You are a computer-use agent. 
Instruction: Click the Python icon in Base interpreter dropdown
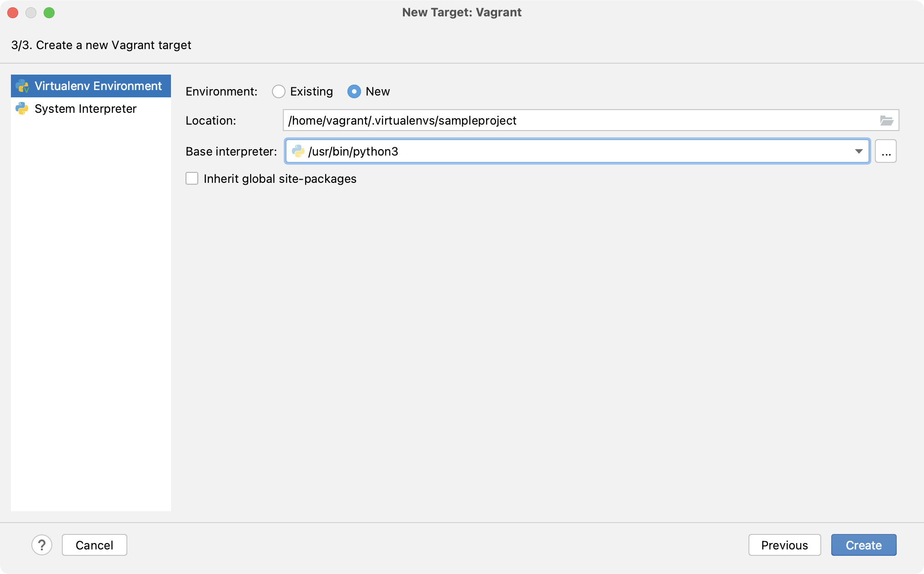pyautogui.click(x=299, y=151)
